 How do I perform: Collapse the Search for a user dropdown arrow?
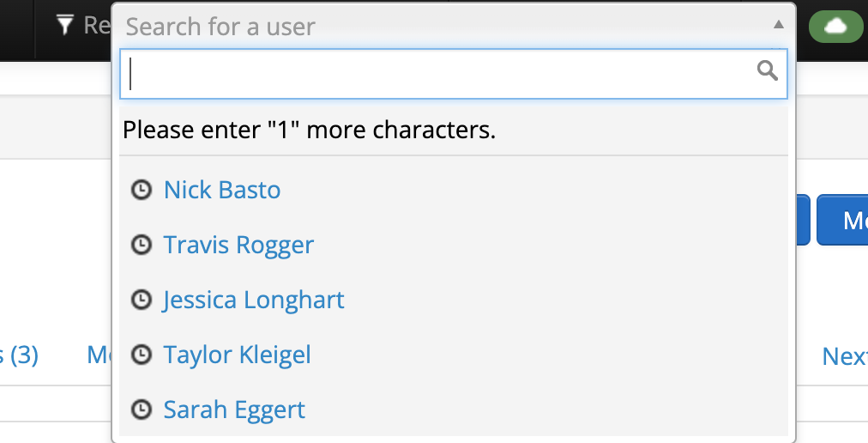(x=778, y=24)
